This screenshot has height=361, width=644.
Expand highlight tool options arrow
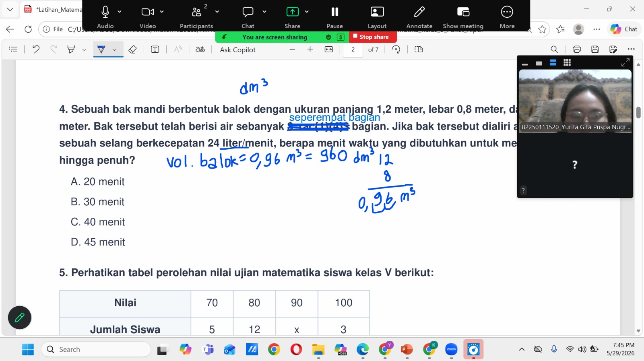coord(84,50)
